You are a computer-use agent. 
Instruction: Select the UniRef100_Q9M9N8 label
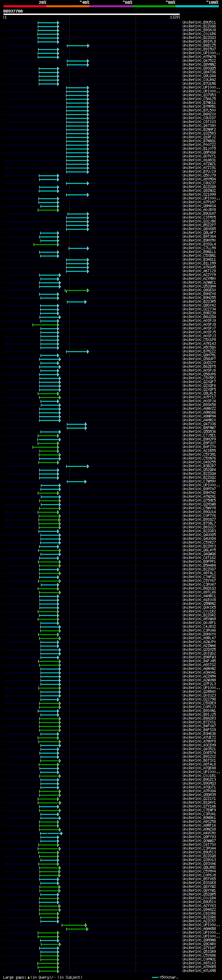[x=199, y=940]
